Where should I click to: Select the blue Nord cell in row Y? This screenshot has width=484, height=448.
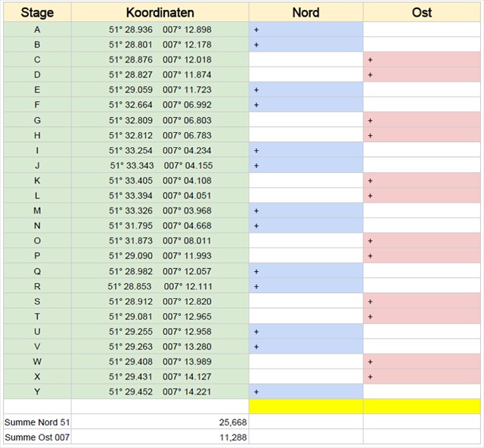306,392
